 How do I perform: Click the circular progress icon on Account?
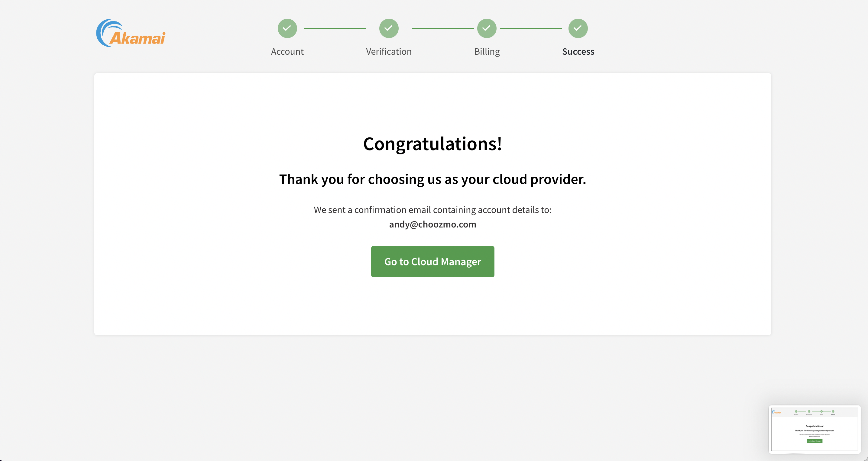point(287,28)
